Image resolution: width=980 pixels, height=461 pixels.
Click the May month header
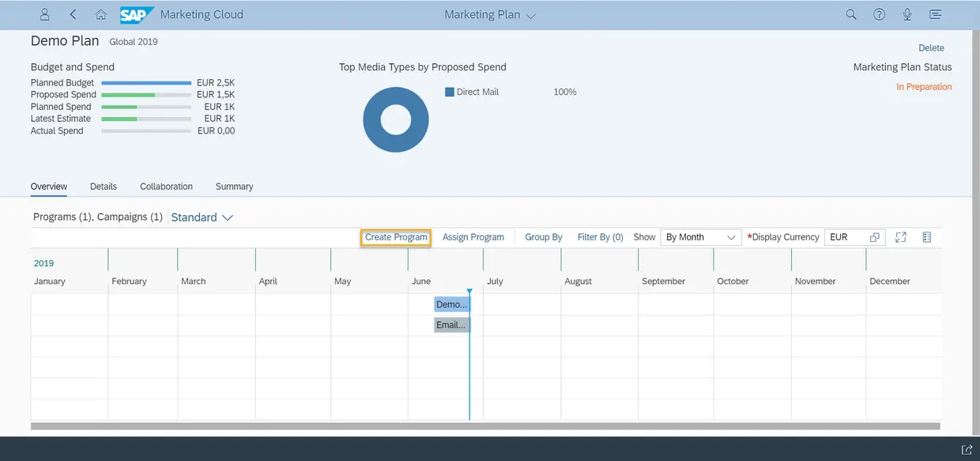point(342,282)
